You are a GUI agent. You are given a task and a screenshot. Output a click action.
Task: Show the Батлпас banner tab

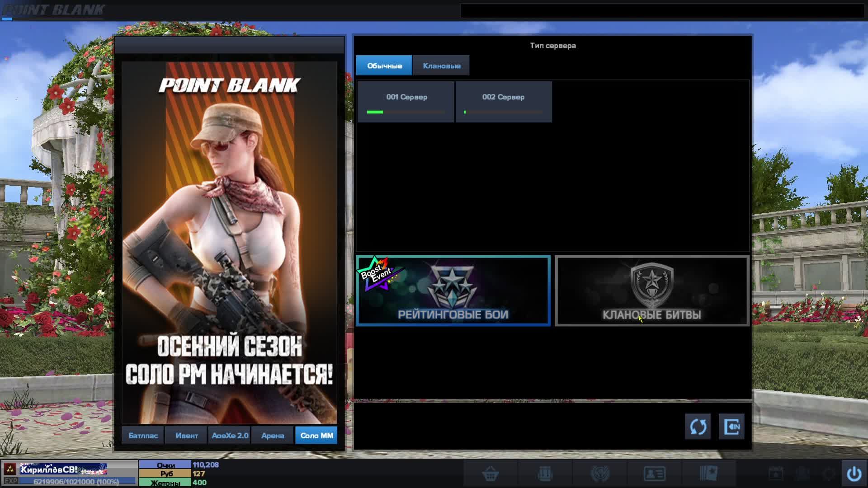click(143, 436)
